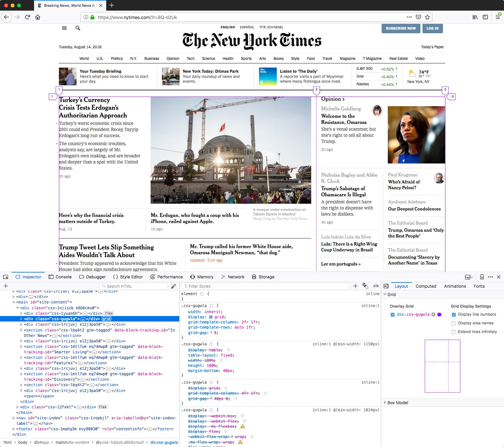Activate the element picker in devtools
Image resolution: width=504 pixels, height=447 pixels.
tap(6, 277)
